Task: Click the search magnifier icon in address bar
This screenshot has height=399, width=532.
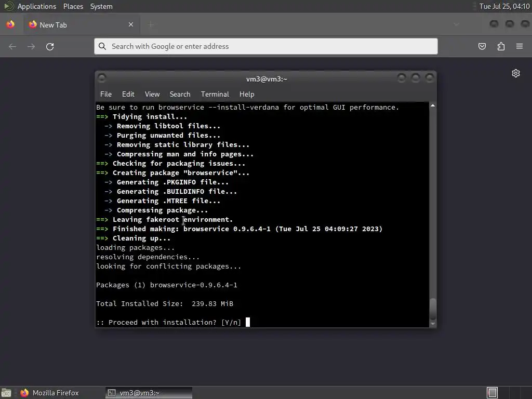Action: pos(102,46)
